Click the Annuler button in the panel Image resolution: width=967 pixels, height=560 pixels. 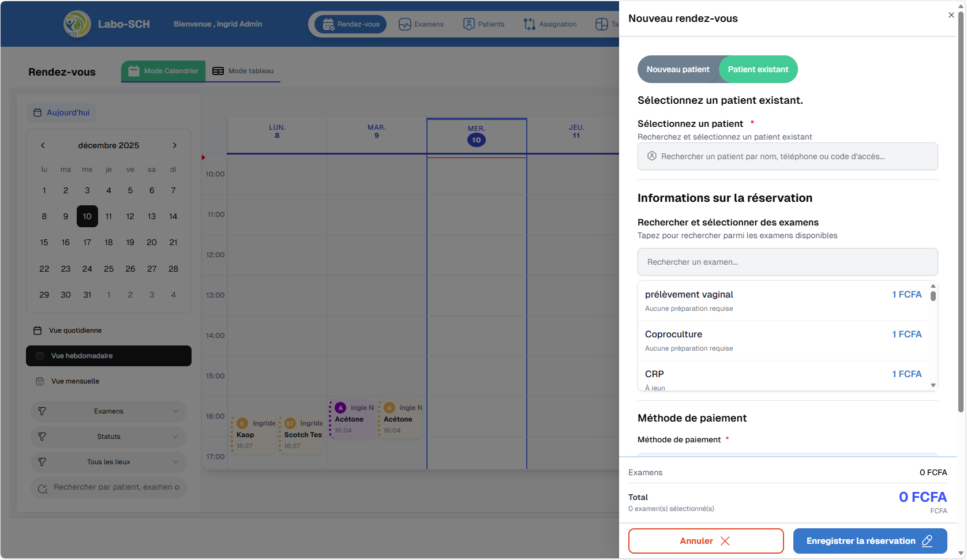click(x=706, y=541)
